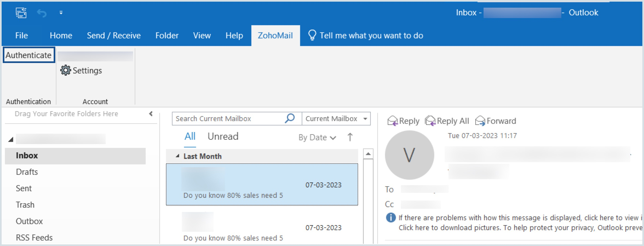This screenshot has height=246, width=644.
Task: Open the Send / Receive ribbon tab
Action: (x=114, y=36)
